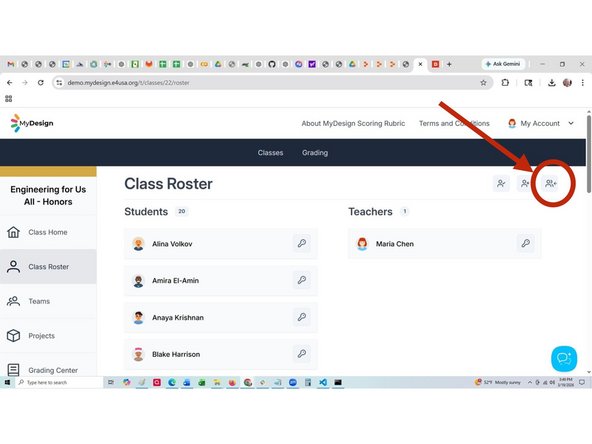
Task: Reload the page
Action: (40, 83)
